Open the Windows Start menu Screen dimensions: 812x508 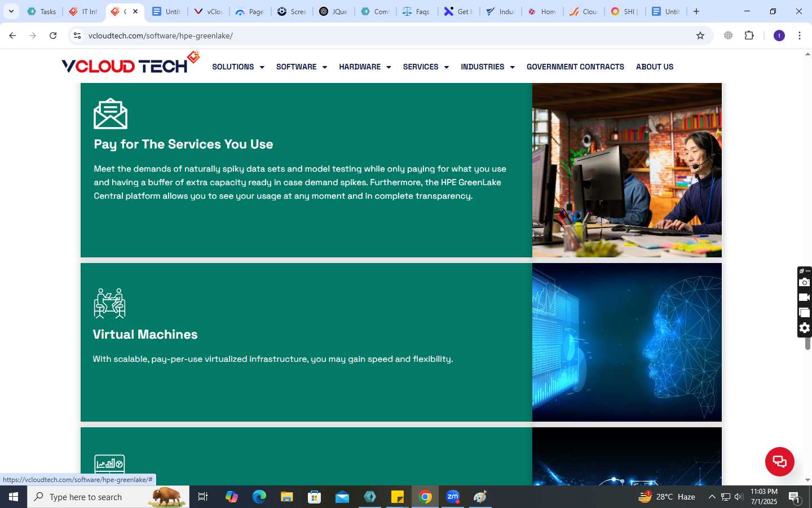click(x=14, y=497)
